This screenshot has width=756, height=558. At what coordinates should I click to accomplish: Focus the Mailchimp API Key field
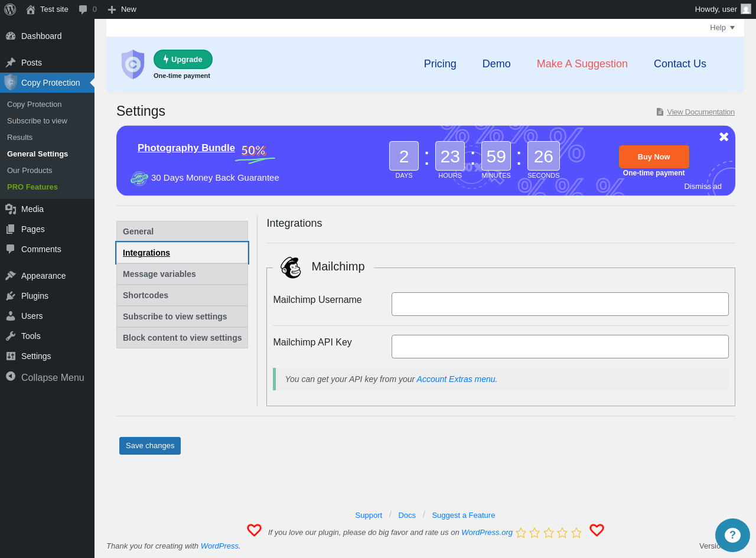pos(560,347)
